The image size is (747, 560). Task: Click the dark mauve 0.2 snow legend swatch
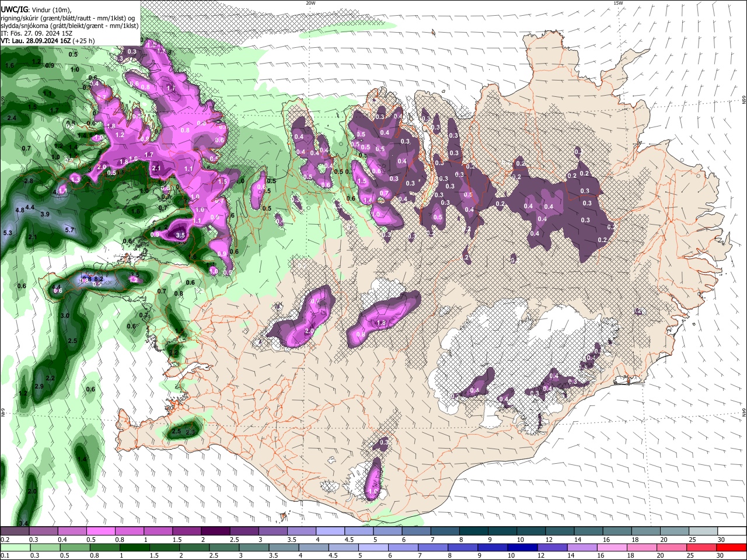14,531
